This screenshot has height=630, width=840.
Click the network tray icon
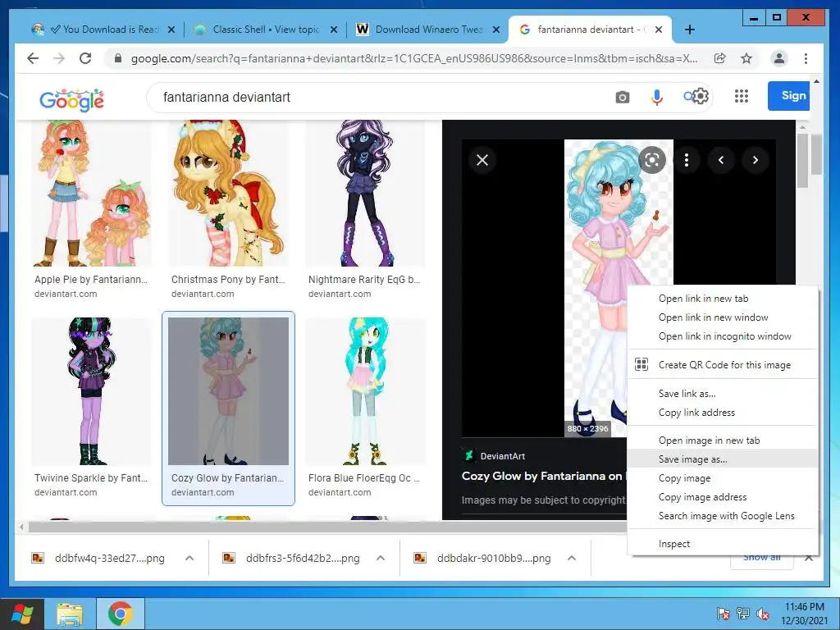(x=742, y=614)
